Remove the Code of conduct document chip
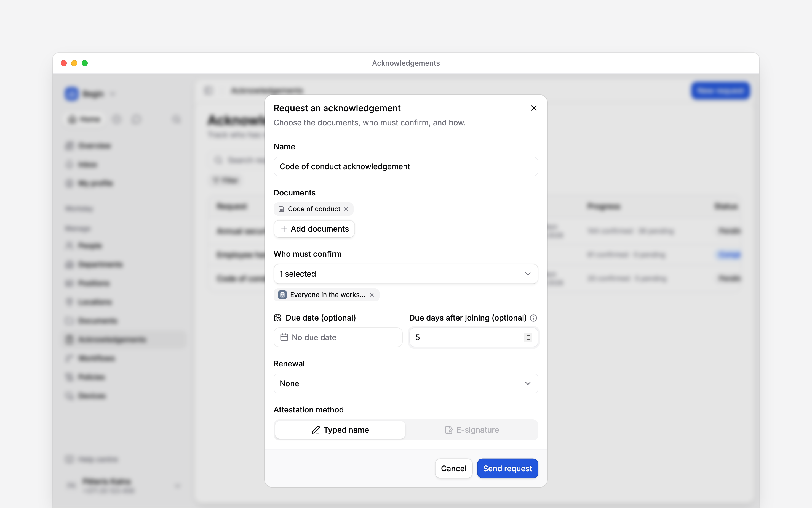 346,209
